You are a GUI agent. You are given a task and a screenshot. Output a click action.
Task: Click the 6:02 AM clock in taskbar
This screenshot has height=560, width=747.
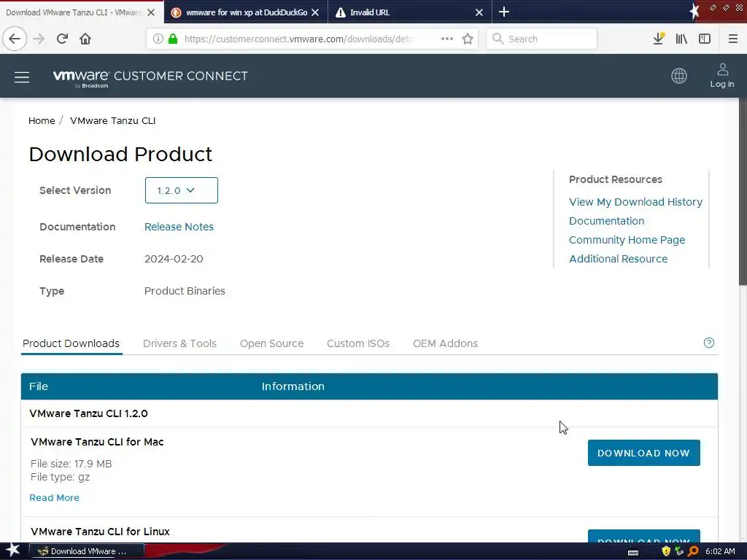(720, 551)
